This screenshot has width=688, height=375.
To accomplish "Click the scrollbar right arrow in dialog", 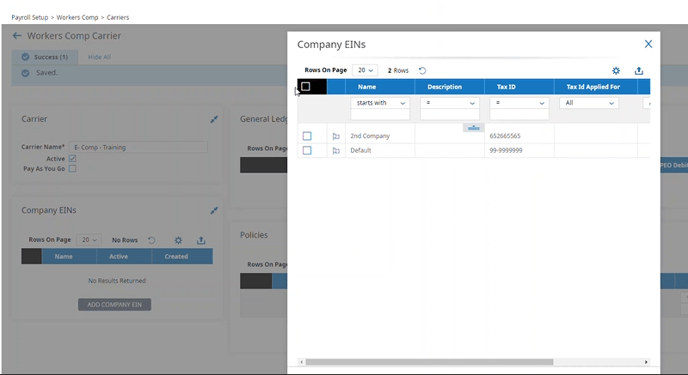I will [646, 362].
